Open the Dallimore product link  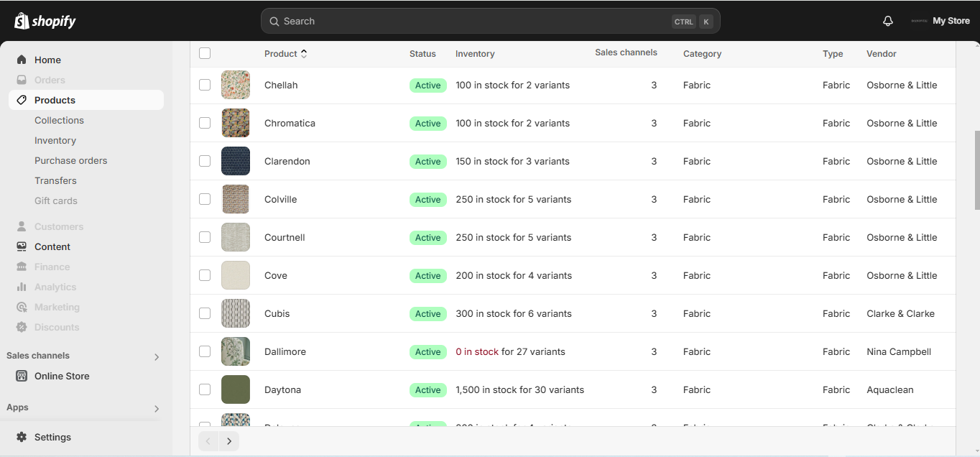285,351
